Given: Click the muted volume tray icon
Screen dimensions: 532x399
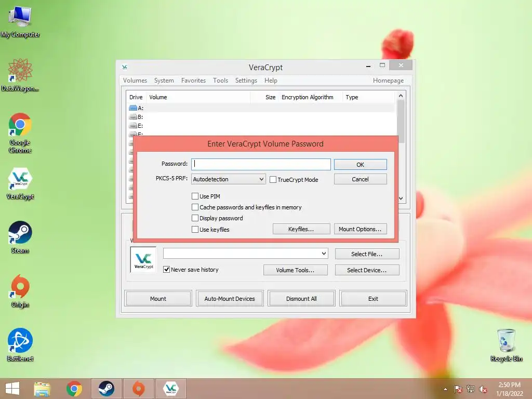Looking at the screenshot, I should [x=483, y=389].
